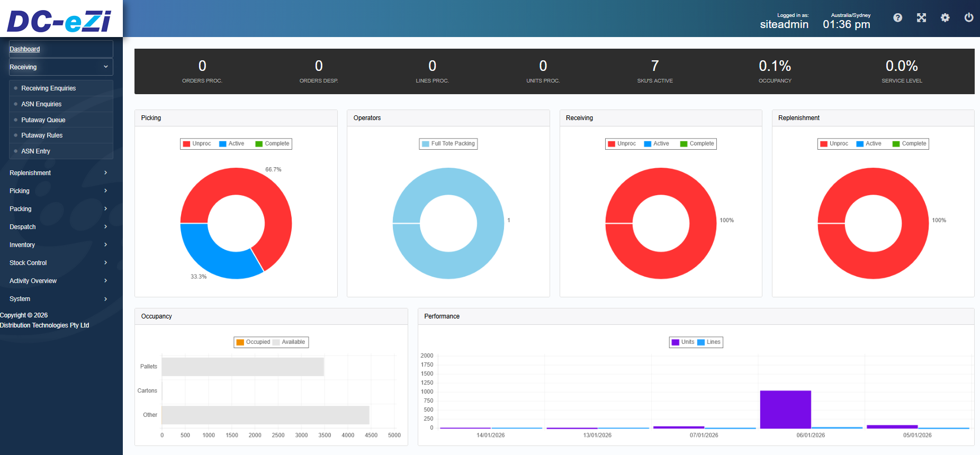The image size is (980, 455).
Task: Go to the Dashboard link
Action: click(25, 49)
